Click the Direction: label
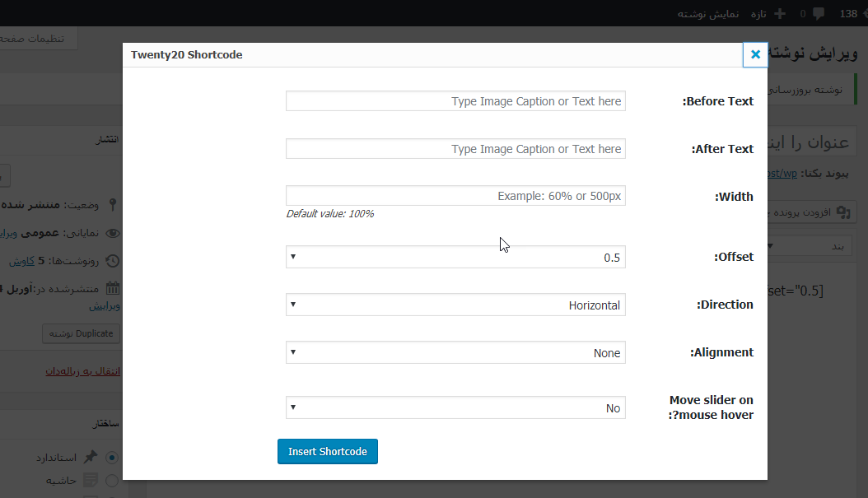The width and height of the screenshot is (868, 498). pyautogui.click(x=725, y=305)
